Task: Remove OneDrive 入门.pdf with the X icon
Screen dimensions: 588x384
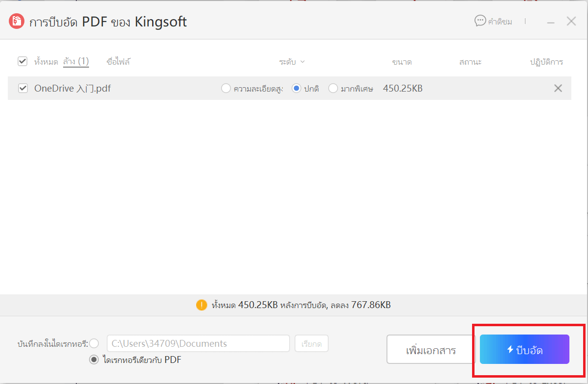Action: pyautogui.click(x=558, y=88)
